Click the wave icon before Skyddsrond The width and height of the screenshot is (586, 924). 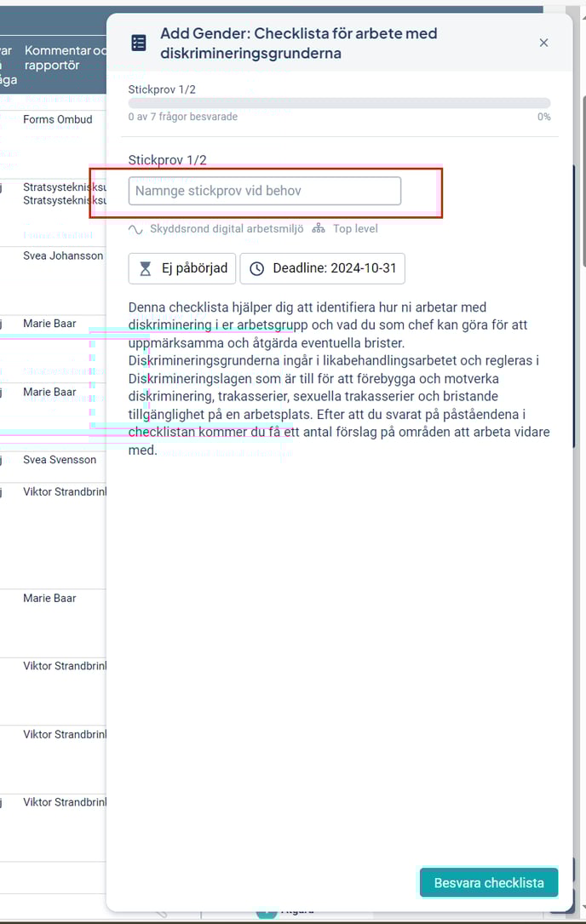click(x=135, y=229)
